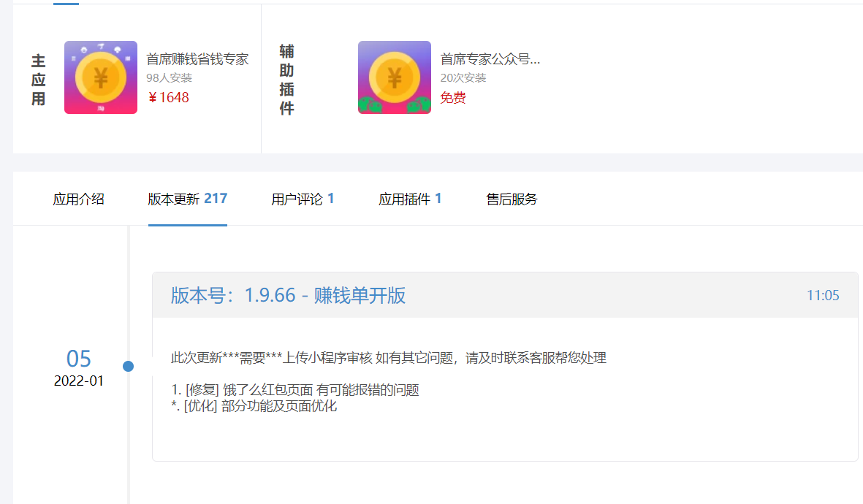The width and height of the screenshot is (863, 504).
Task: Open the 售后服务 tab
Action: (512, 199)
